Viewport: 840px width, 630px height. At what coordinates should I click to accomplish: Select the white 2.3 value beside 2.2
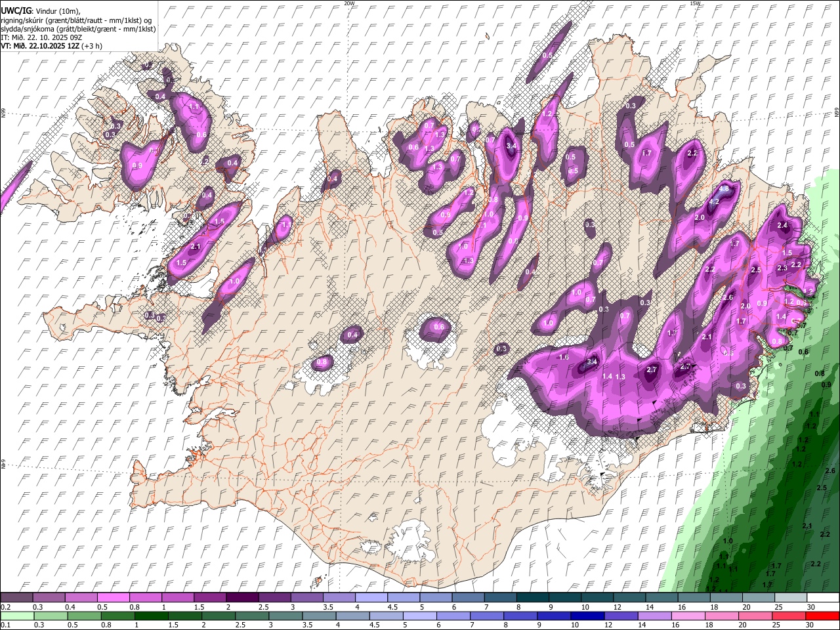782,268
